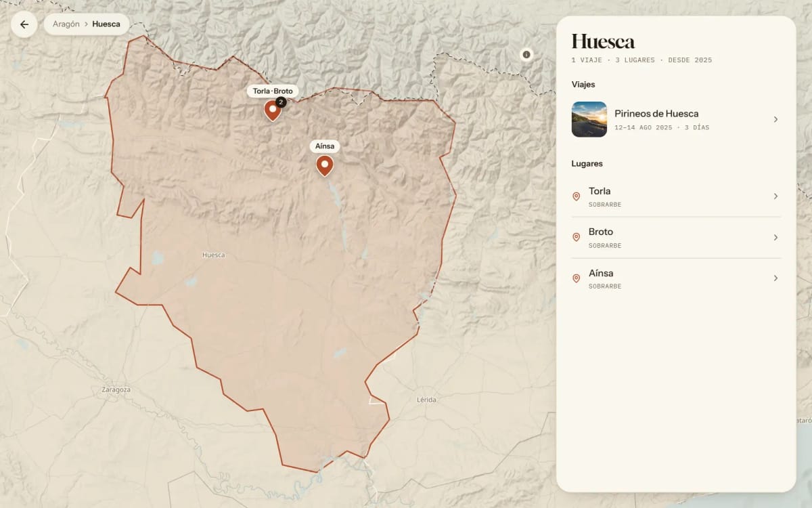This screenshot has width=812, height=508.
Task: Open the Aínsa place entry in list
Action: [x=676, y=278]
